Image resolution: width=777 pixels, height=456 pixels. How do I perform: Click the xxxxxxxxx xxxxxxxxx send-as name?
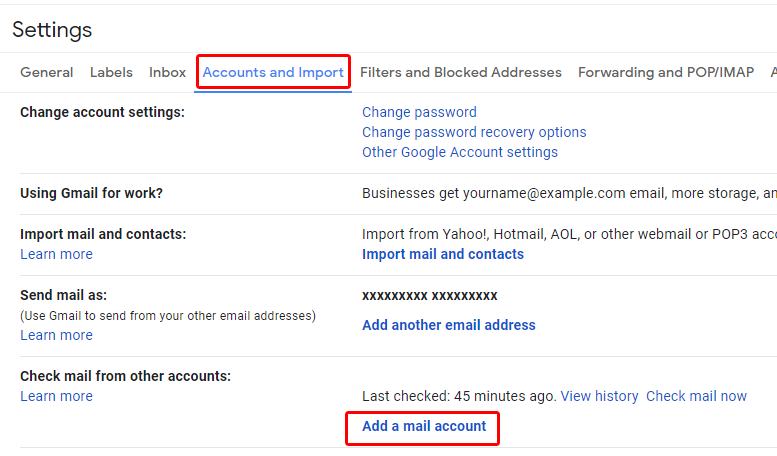point(430,296)
